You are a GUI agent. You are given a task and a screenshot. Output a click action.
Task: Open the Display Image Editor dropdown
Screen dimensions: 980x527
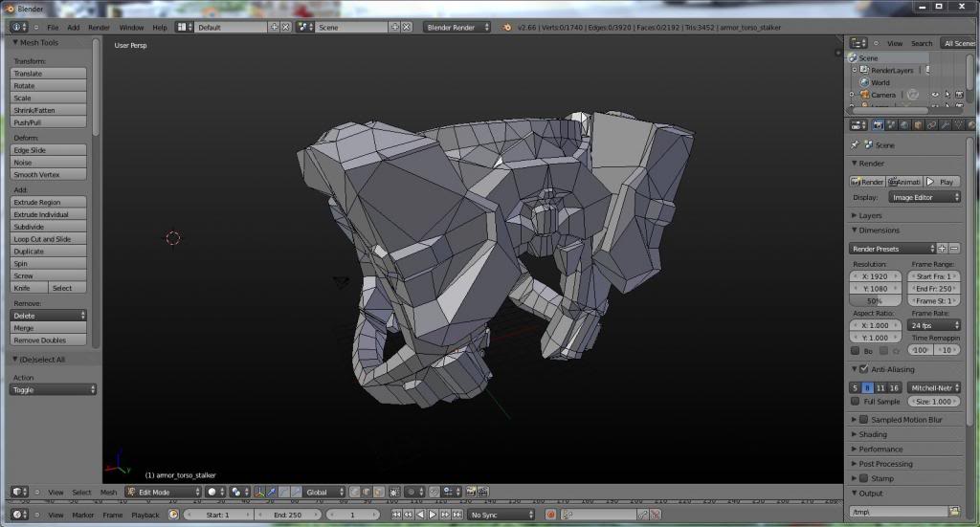[924, 197]
